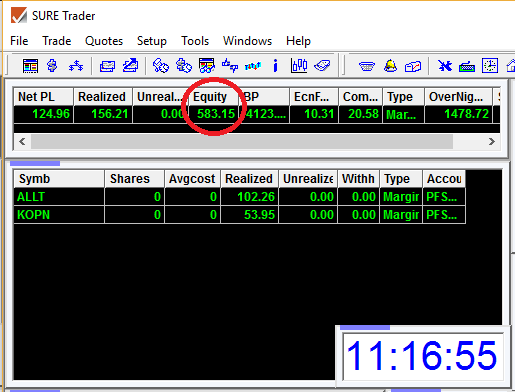Viewport: 515px width, 392px height.
Task: Open the Quotes menu
Action: (104, 41)
